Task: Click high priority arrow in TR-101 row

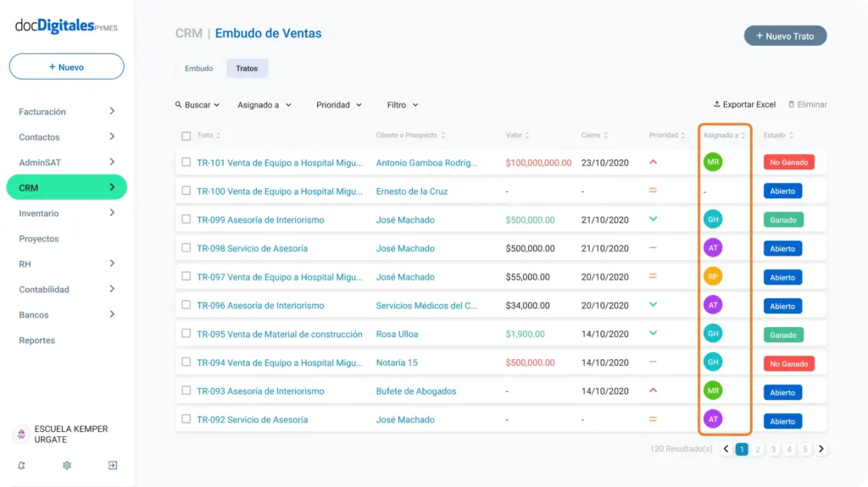Action: (654, 162)
